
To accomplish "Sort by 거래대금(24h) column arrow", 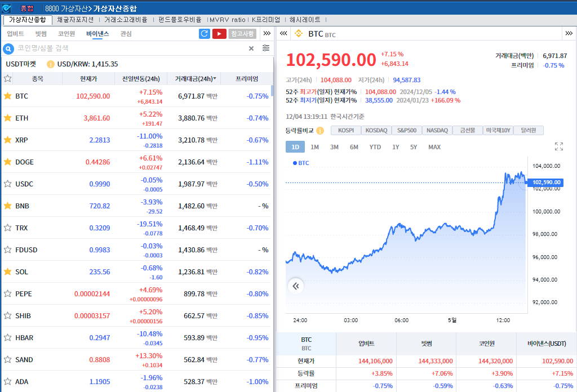I will point(214,79).
